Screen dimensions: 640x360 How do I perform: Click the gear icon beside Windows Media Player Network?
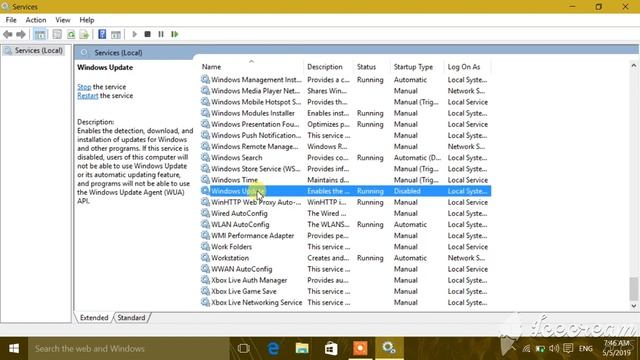click(205, 91)
